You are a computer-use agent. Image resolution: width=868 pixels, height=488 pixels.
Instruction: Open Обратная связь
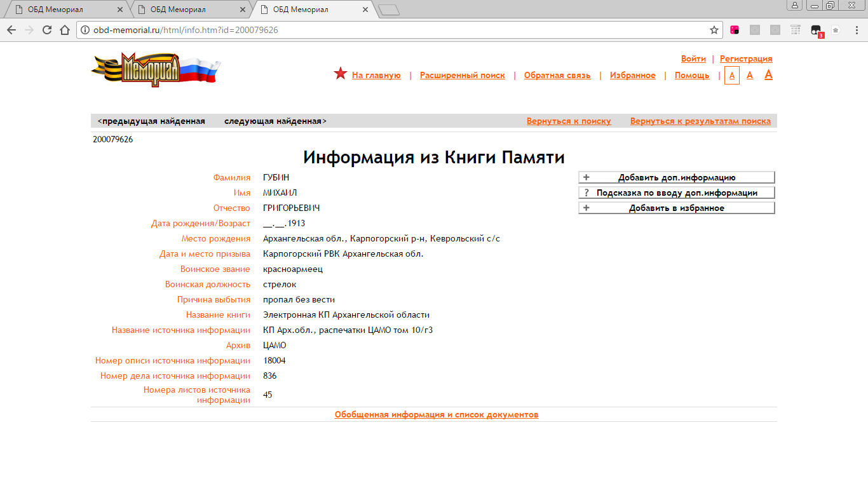pos(557,75)
